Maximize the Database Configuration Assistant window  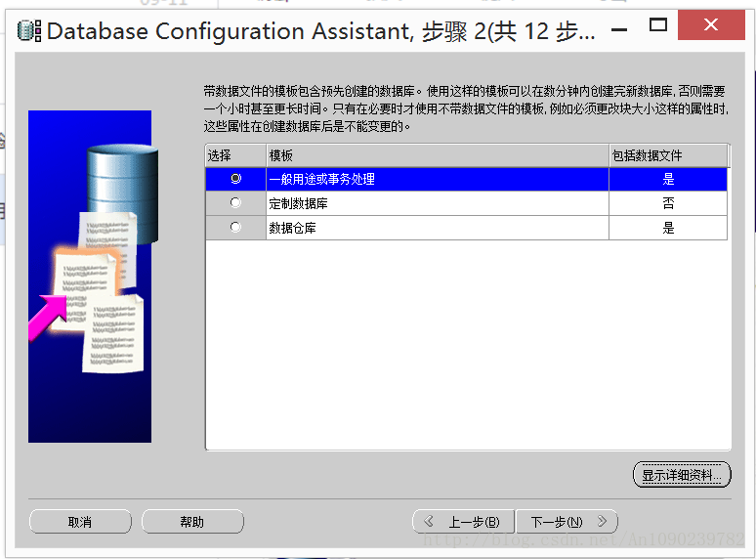pyautogui.click(x=658, y=25)
